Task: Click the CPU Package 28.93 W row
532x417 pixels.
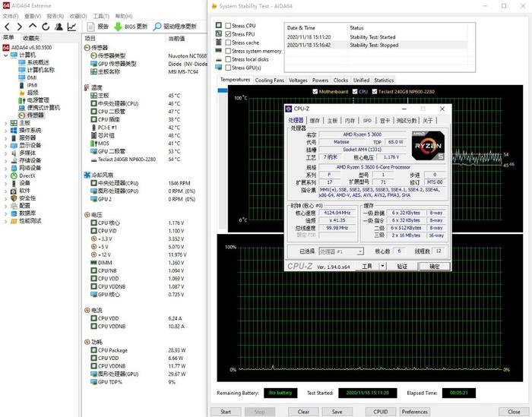Action: tap(139, 350)
